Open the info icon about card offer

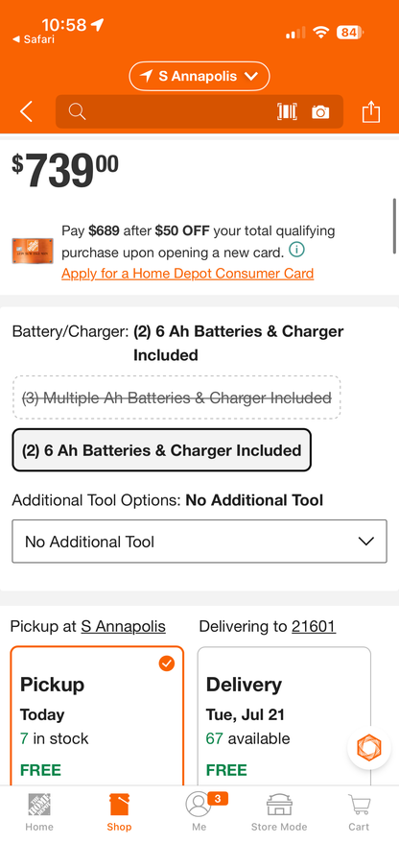click(296, 251)
